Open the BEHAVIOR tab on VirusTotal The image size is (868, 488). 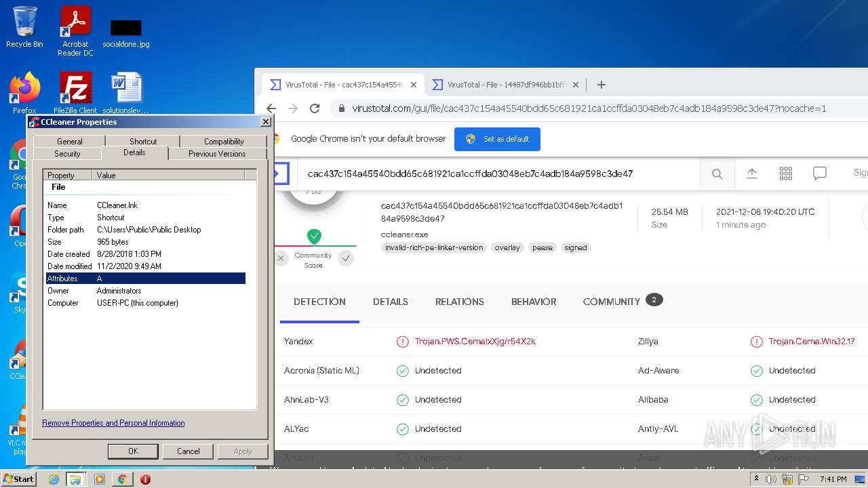pyautogui.click(x=534, y=302)
